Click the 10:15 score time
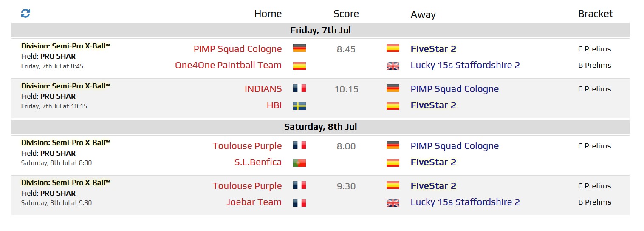 [346, 89]
